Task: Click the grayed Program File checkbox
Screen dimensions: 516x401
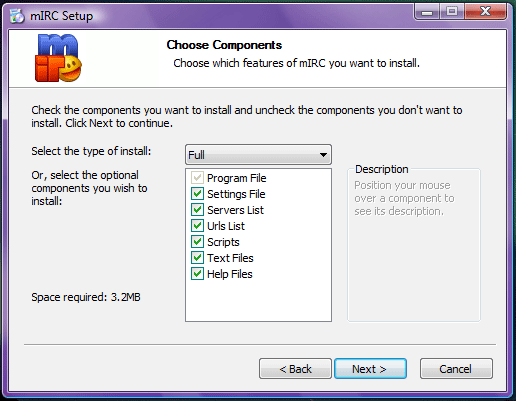Action: (x=197, y=178)
